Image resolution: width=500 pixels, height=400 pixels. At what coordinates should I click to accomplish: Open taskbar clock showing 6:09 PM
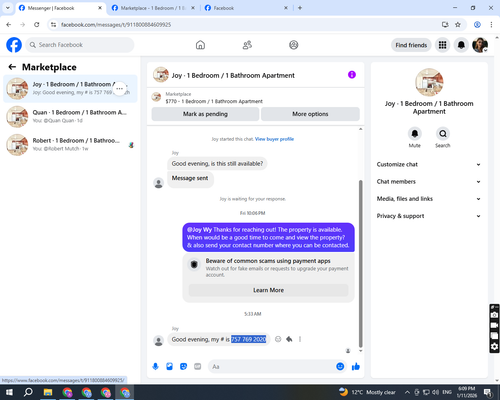[467, 392]
